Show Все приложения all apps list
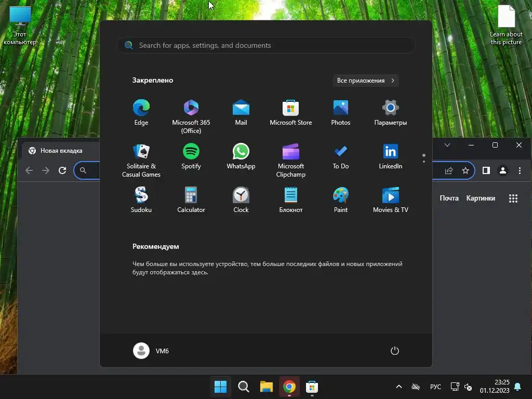This screenshot has height=399, width=532. coord(365,81)
